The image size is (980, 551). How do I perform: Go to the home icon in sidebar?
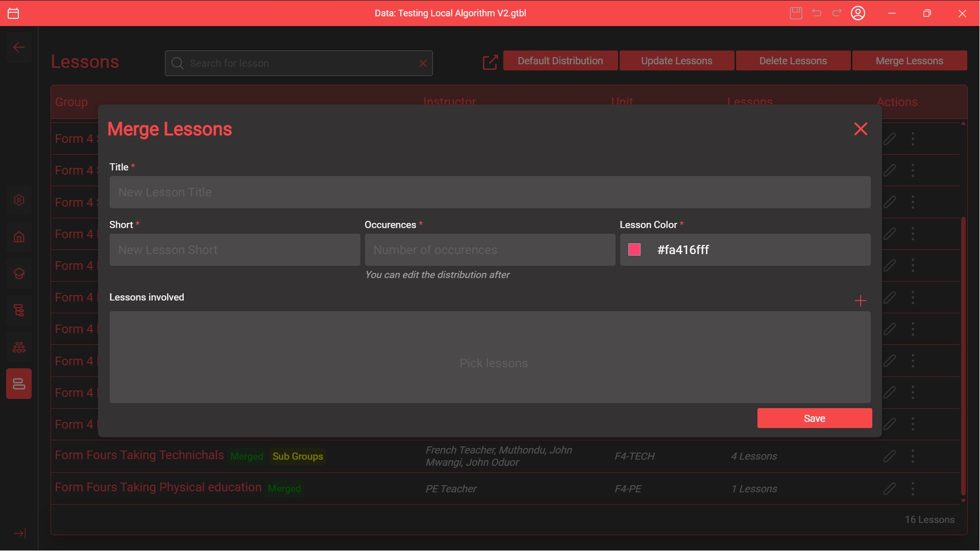click(x=19, y=237)
